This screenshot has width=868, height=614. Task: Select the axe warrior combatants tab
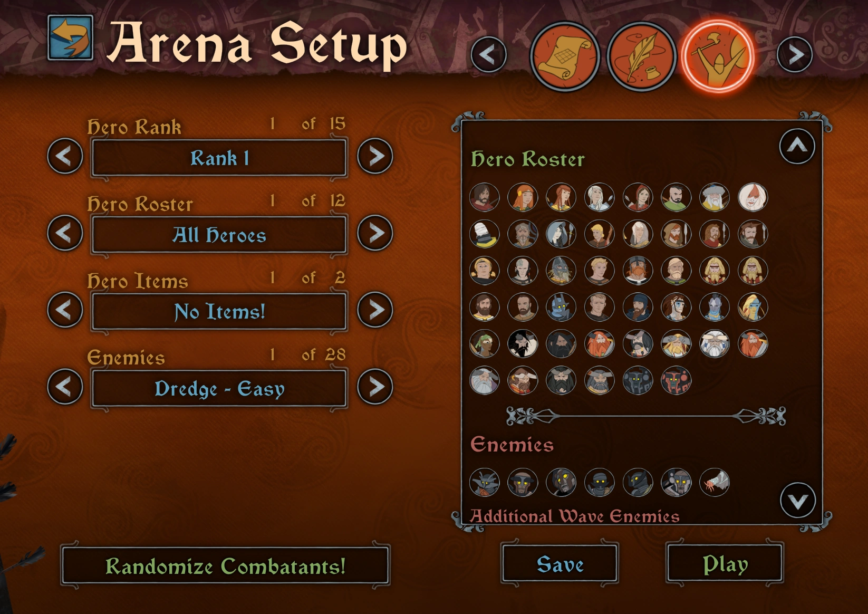pos(718,55)
